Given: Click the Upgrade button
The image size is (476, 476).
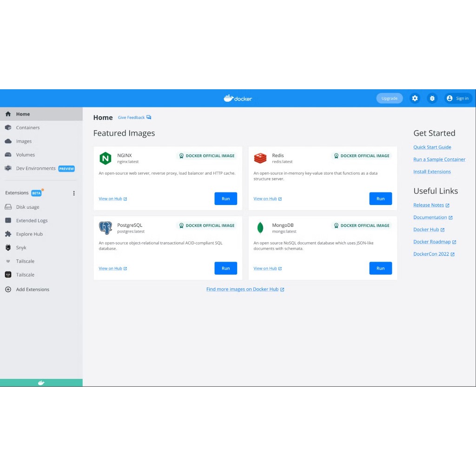Looking at the screenshot, I should (389, 99).
